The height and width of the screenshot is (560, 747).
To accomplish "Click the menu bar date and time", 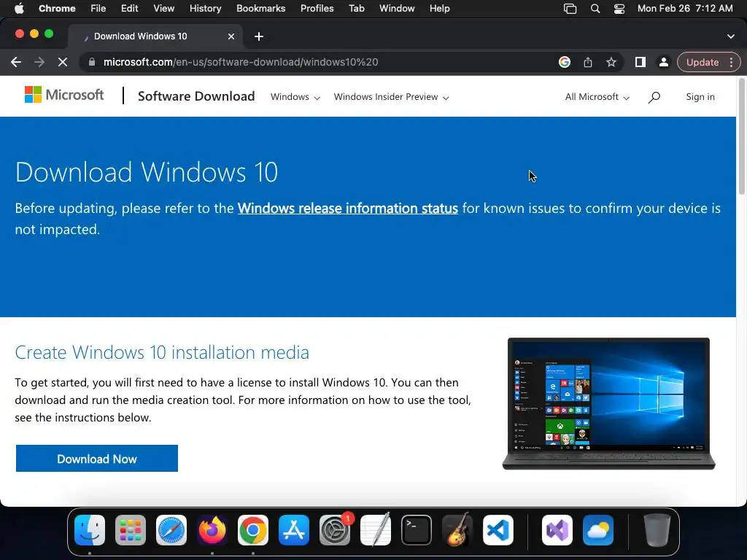I will point(685,9).
